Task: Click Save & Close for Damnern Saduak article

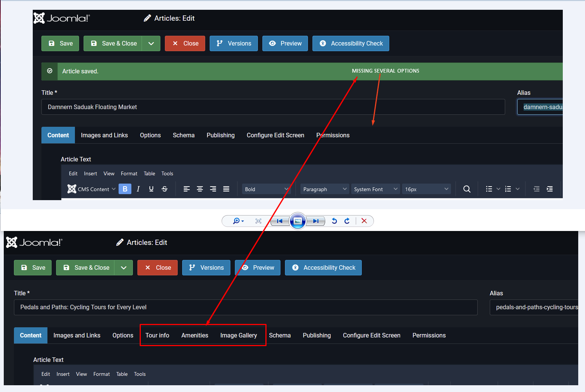Action: (113, 43)
